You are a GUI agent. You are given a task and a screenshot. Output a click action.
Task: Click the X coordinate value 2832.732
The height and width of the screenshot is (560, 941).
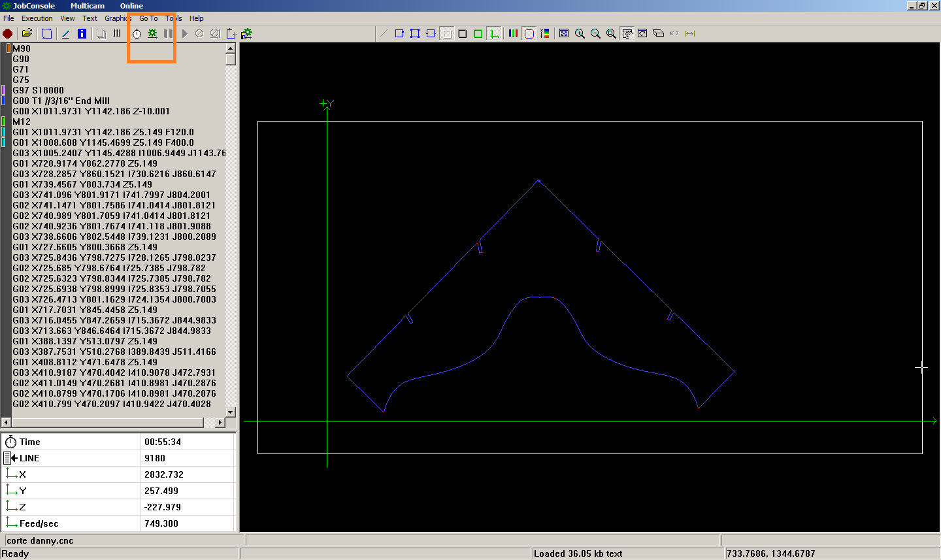(164, 474)
